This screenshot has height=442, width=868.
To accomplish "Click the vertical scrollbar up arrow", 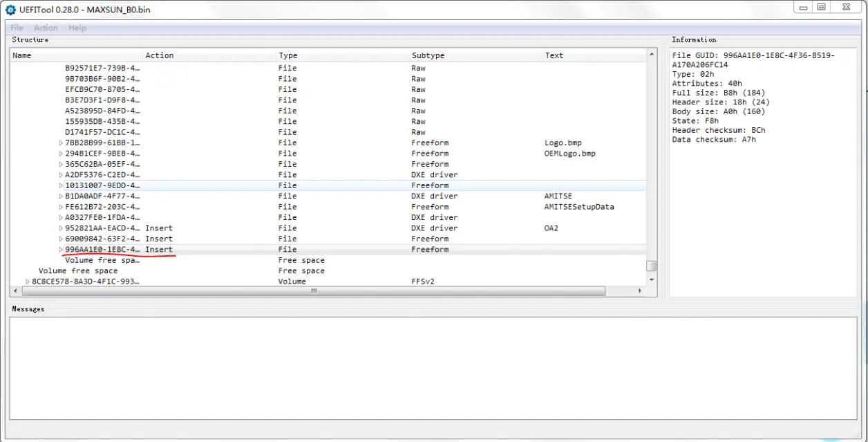I will [652, 54].
